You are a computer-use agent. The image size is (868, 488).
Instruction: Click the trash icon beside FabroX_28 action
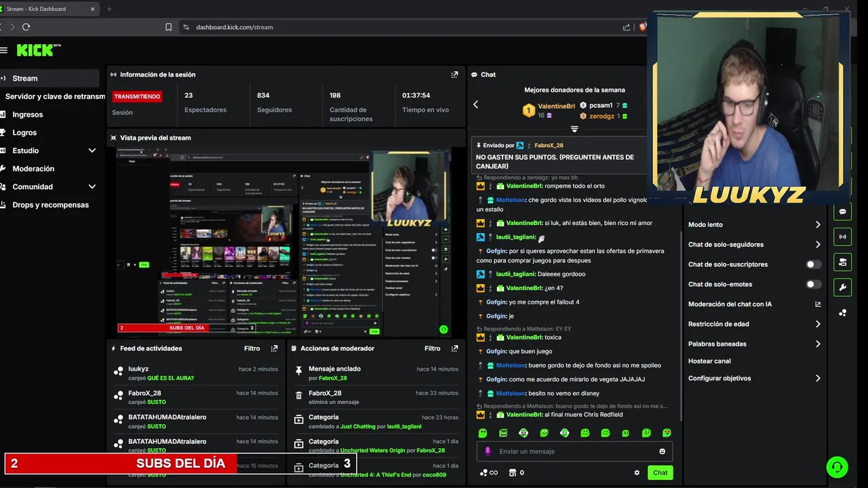pos(298,395)
